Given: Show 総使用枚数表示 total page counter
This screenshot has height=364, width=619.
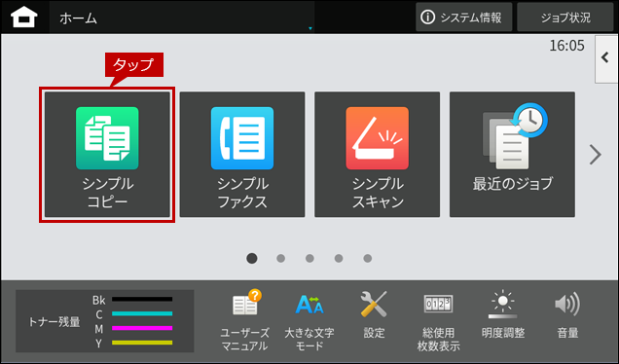Looking at the screenshot, I should [x=438, y=321].
